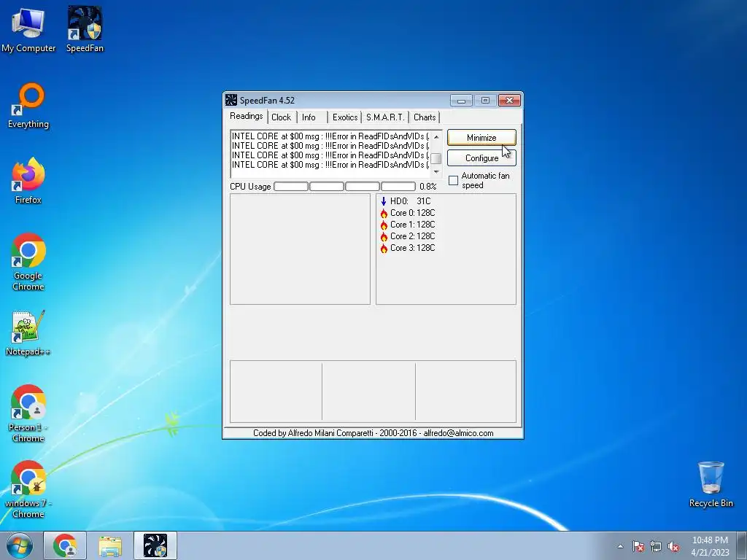Screen dimensions: 747x560
Task: Select the Person 1 - Chrome shortcut
Action: pyautogui.click(x=28, y=413)
